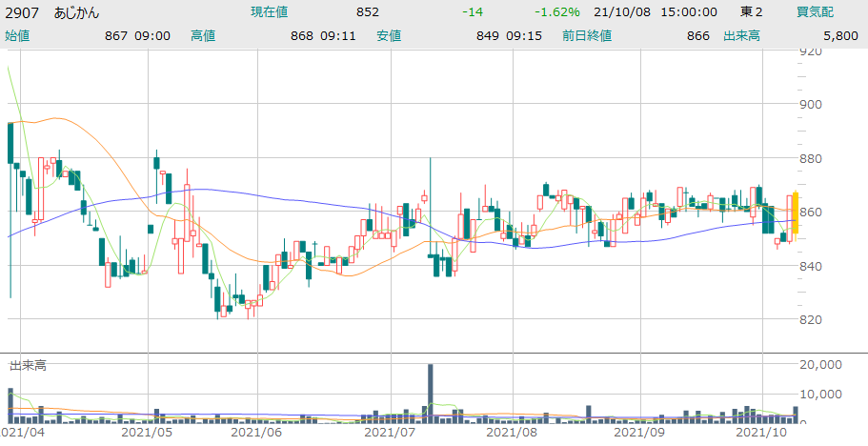Viewport: 868px width, 446px height.
Task: Click the 2021/08 date axis label
Action: [511, 432]
